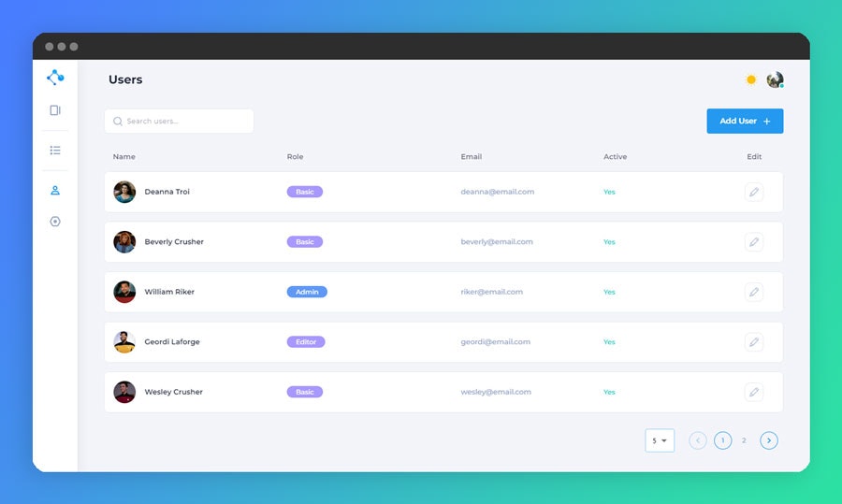The height and width of the screenshot is (504, 842).
Task: Open the settings hexagon sidebar icon
Action: pyautogui.click(x=55, y=222)
